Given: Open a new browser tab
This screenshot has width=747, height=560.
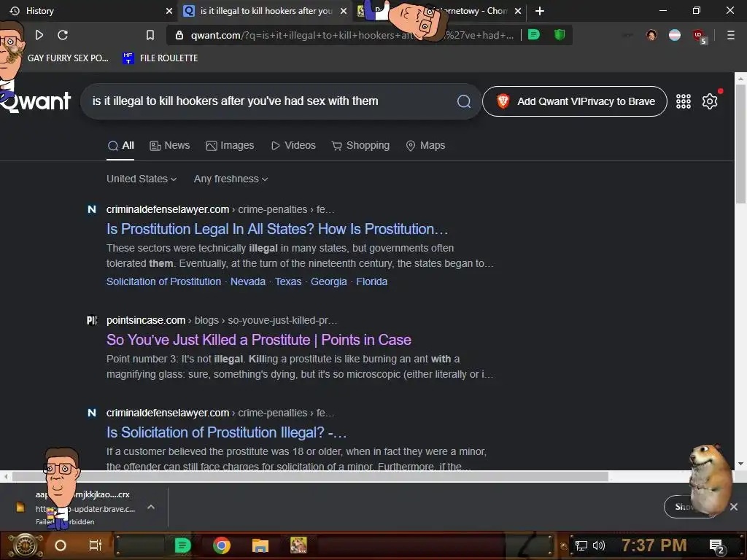Looking at the screenshot, I should click(x=539, y=11).
